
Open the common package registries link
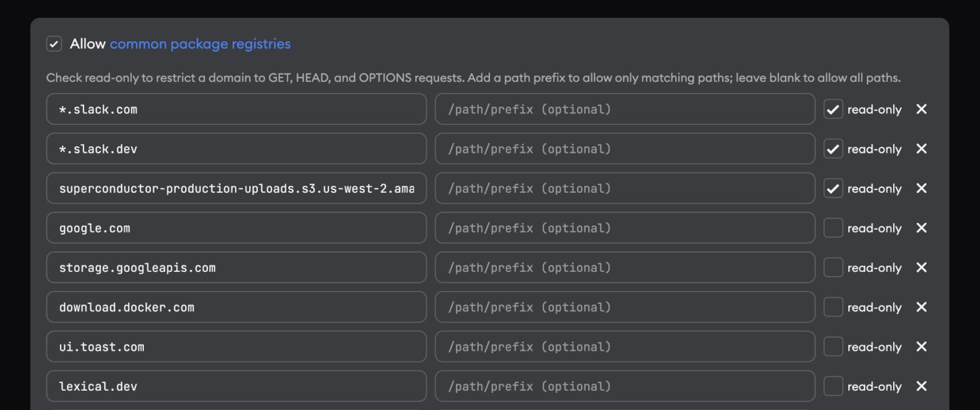(x=200, y=44)
